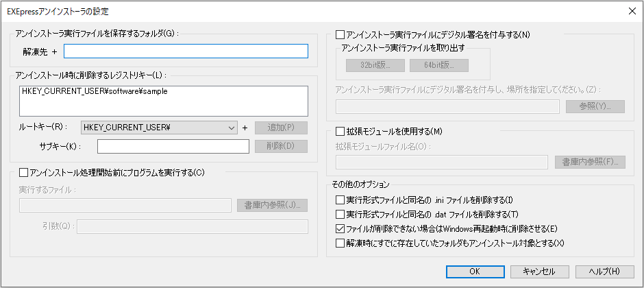The height and width of the screenshot is (288, 644).
Task: Click the キャンセル button
Action: [x=540, y=271]
